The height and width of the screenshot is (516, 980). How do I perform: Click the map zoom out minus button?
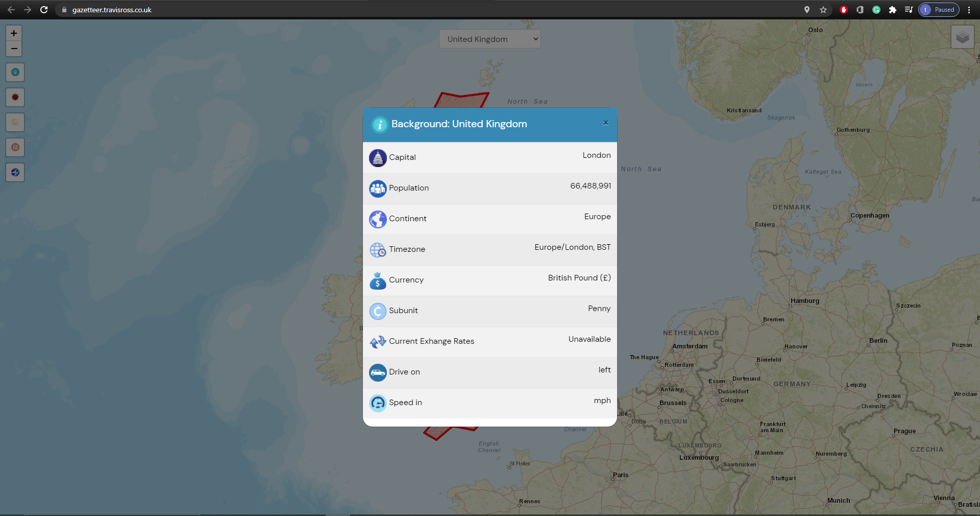click(x=14, y=49)
